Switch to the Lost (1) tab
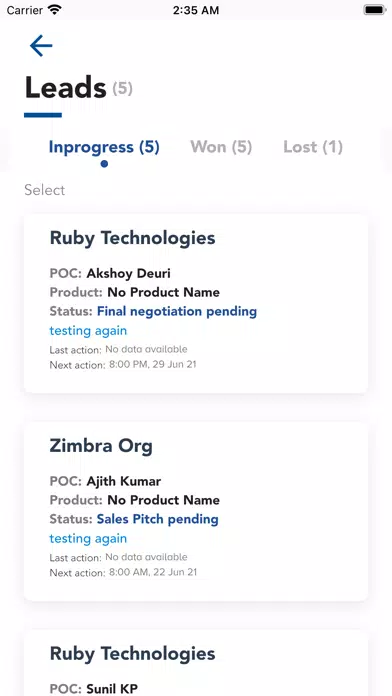Screen dimensions: 392x696 click(313, 147)
